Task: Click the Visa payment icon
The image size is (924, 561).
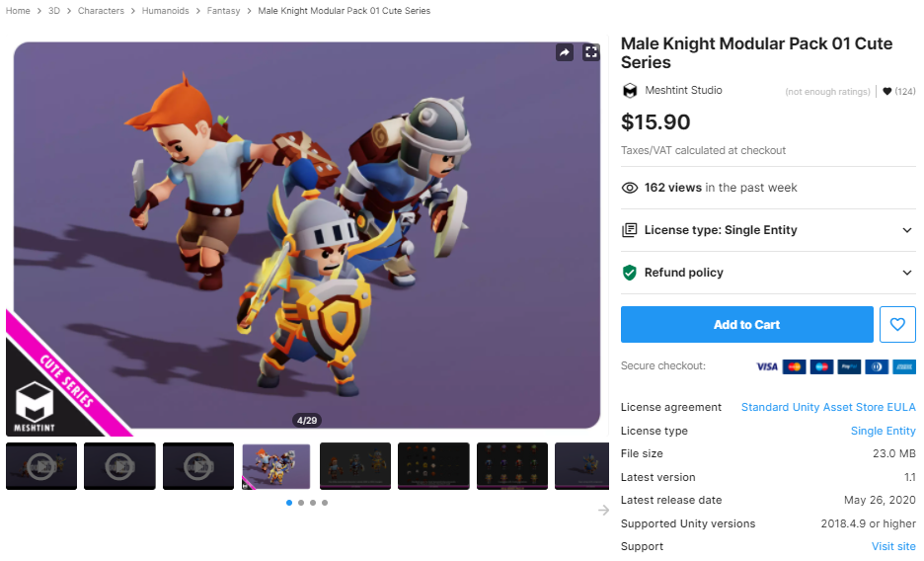Action: pyautogui.click(x=767, y=366)
